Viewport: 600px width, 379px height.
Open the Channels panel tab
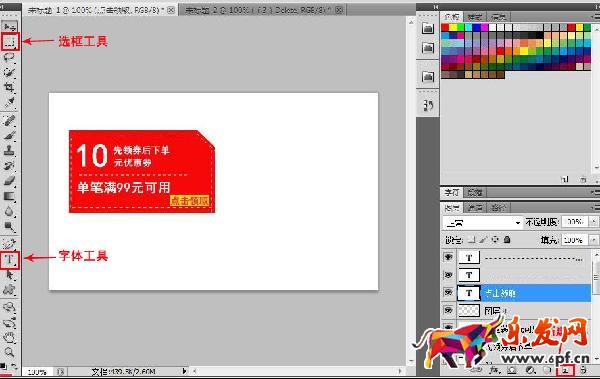click(475, 208)
